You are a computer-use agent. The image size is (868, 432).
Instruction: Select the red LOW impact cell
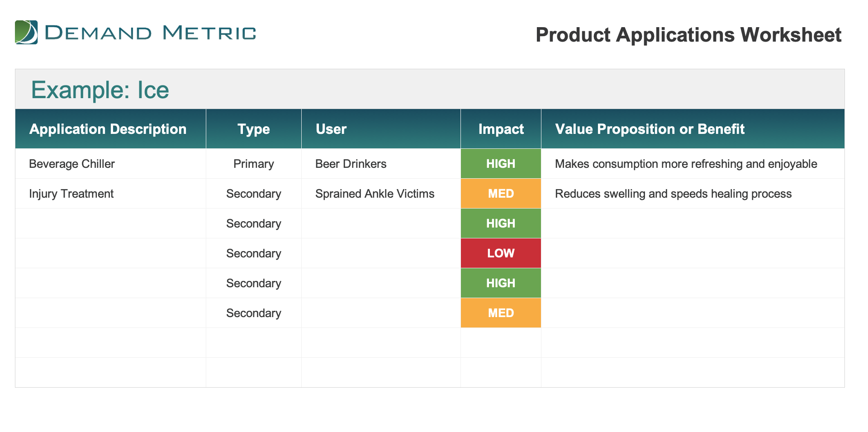coord(501,253)
